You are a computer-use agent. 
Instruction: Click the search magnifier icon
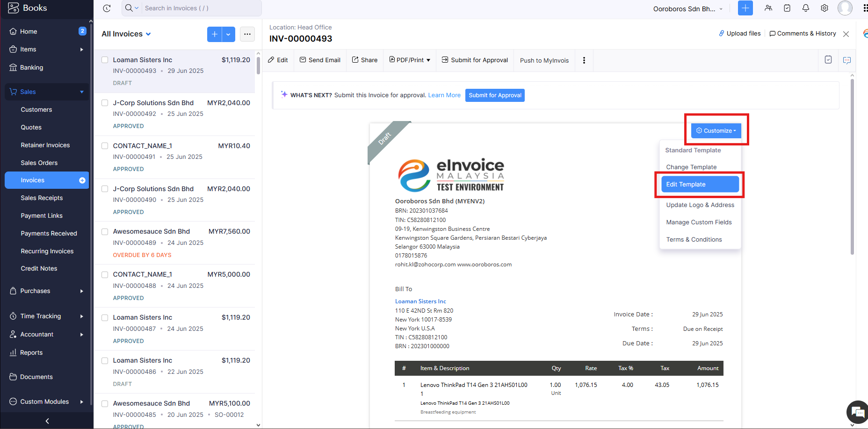129,8
